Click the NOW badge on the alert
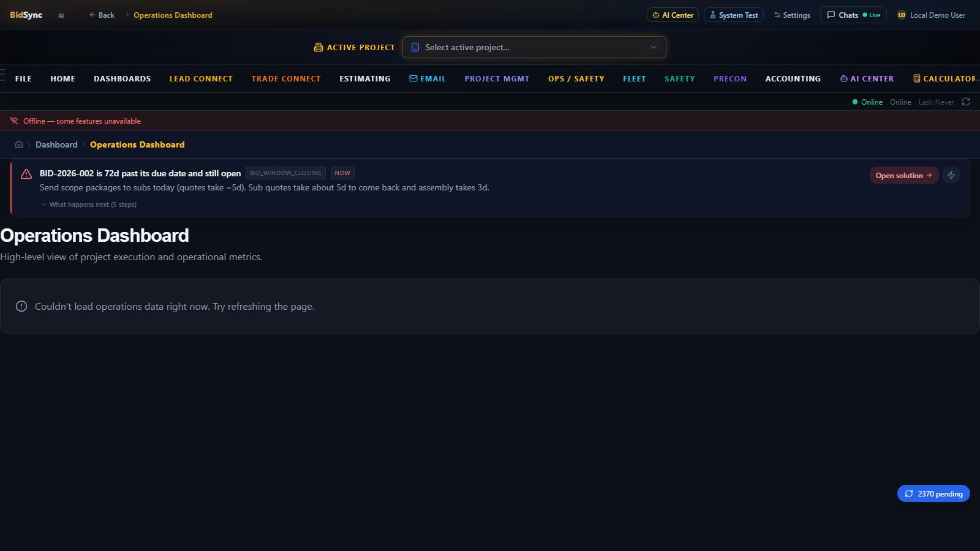The height and width of the screenshot is (551, 980). tap(342, 173)
